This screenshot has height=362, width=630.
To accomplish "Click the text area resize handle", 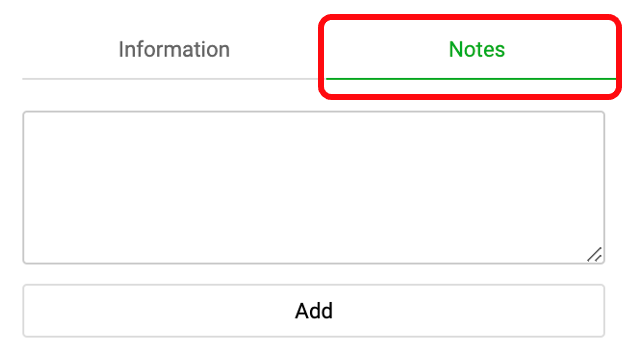I will point(594,255).
